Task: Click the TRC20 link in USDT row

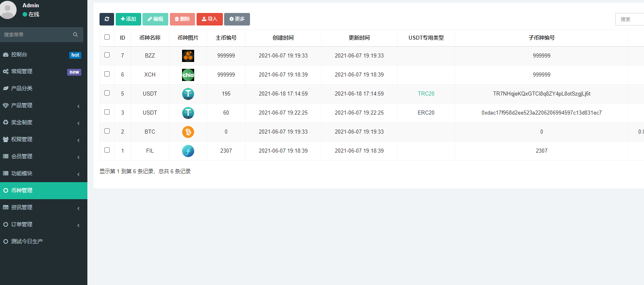Action: 426,94
